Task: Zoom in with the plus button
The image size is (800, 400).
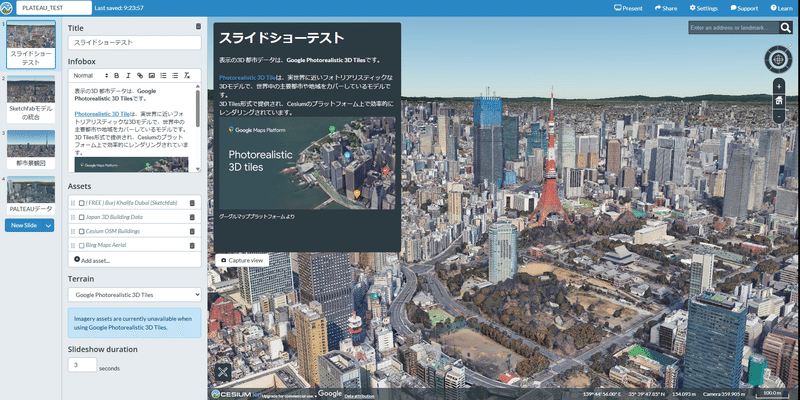Action: click(779, 86)
